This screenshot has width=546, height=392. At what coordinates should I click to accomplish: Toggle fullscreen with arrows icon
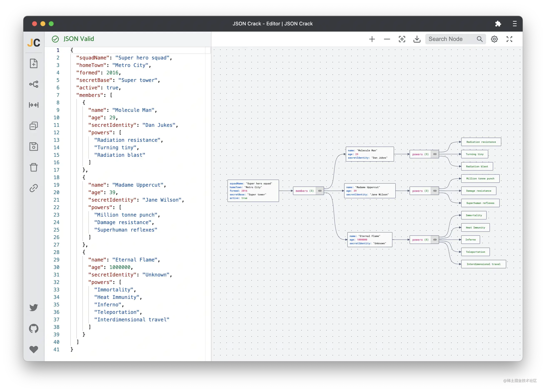point(509,39)
